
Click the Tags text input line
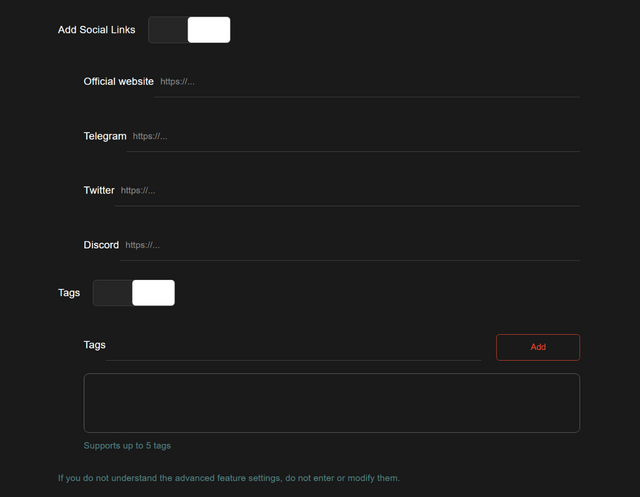coord(293,346)
